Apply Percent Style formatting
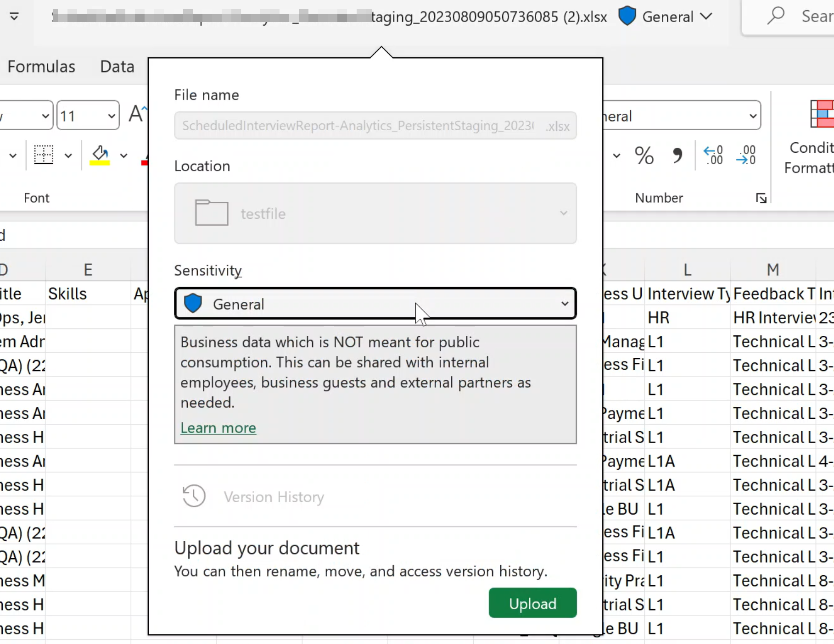This screenshot has width=834, height=644. coord(644,155)
